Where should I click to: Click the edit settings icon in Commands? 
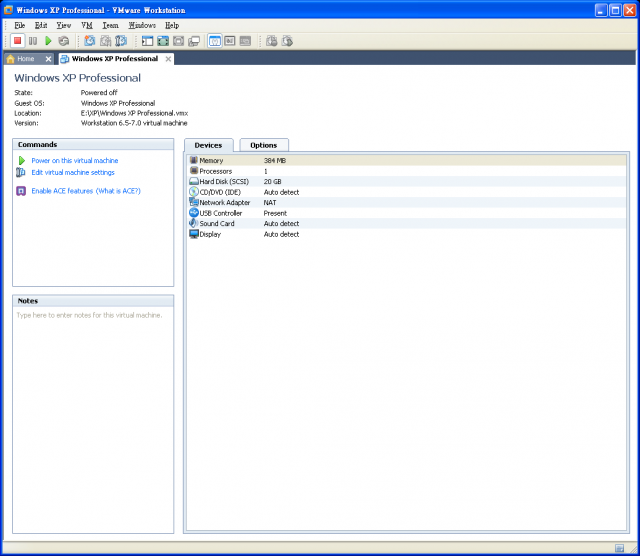21,172
